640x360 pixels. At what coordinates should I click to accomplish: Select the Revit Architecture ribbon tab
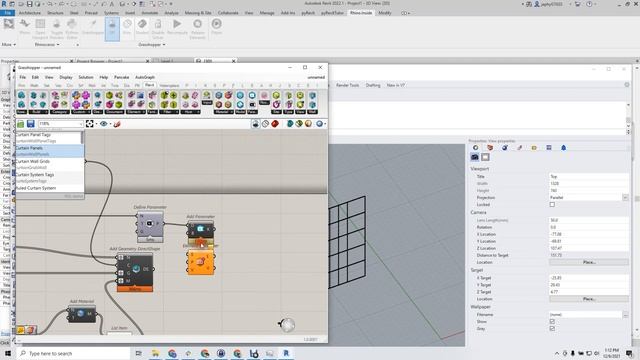[x=30, y=13]
